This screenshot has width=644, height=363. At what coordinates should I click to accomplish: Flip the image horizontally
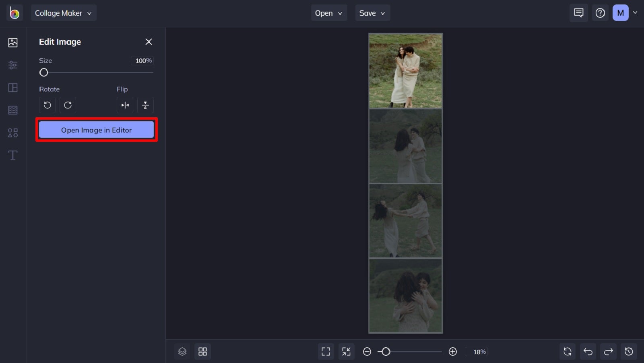pyautogui.click(x=125, y=105)
